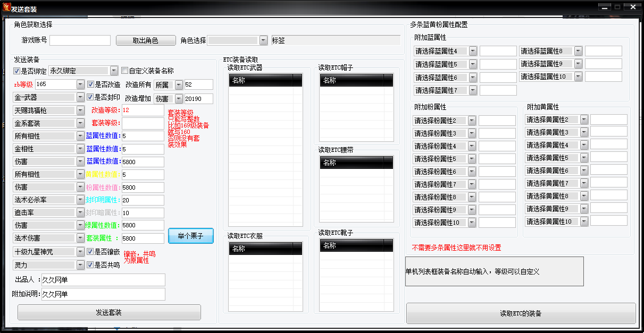Screen dimensions: 644x333
Task: Toggle the 是否绑定 checkbox
Action: (x=17, y=71)
